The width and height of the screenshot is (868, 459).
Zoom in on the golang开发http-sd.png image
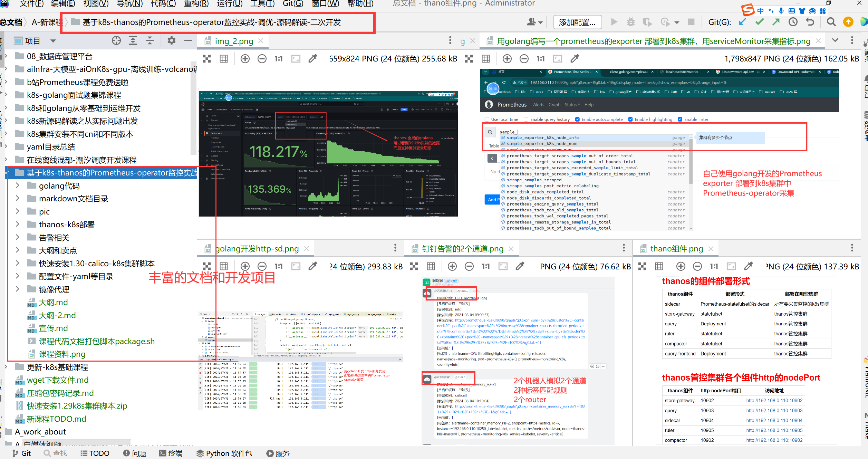coord(245,266)
